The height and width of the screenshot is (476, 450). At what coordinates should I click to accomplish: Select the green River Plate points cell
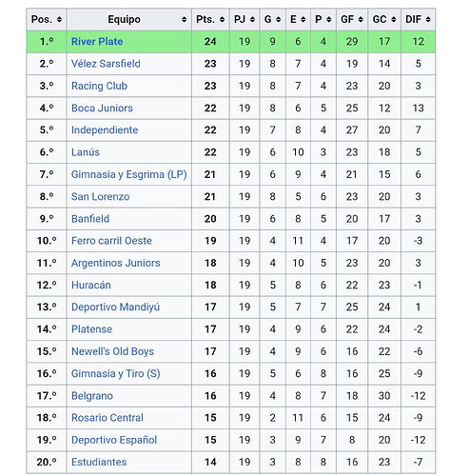pyautogui.click(x=210, y=42)
